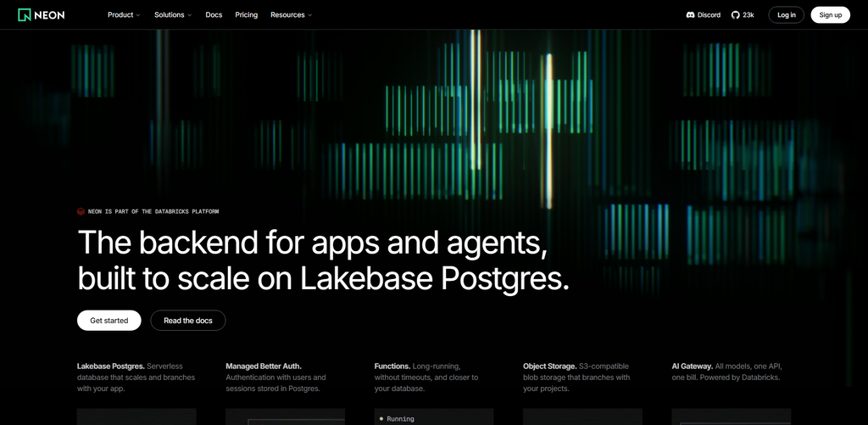Click the Object Storage card preview thumbnail
Image resolution: width=868 pixels, height=425 pixels.
pyautogui.click(x=582, y=417)
